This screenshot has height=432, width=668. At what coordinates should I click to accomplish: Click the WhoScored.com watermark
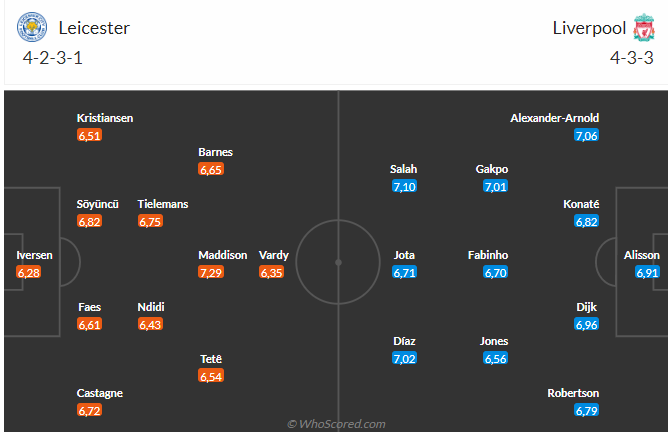pos(336,424)
